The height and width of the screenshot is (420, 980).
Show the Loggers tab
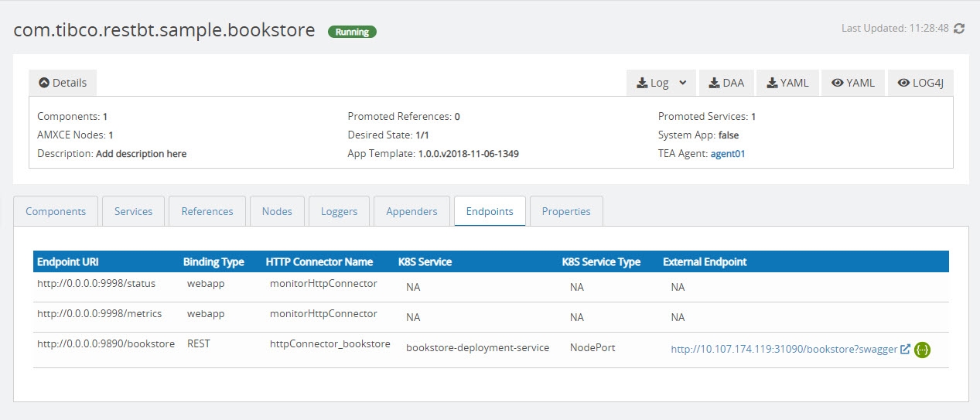pyautogui.click(x=339, y=211)
